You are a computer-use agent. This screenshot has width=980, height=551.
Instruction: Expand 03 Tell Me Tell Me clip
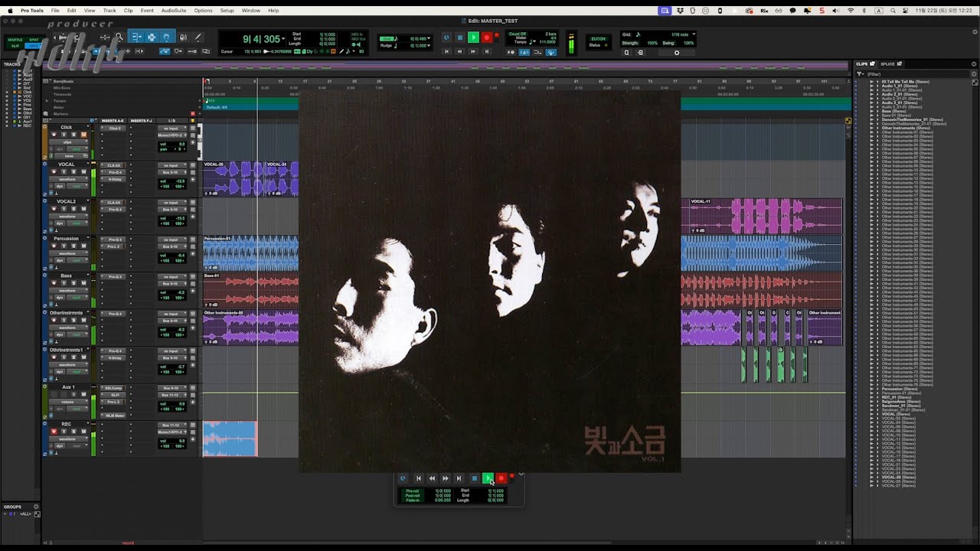(877, 81)
